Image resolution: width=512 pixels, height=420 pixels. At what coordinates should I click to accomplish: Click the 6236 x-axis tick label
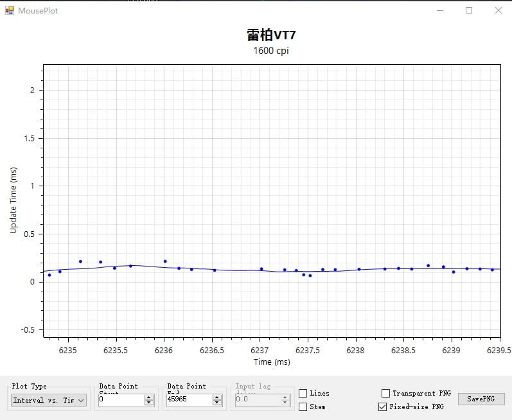[x=164, y=350]
